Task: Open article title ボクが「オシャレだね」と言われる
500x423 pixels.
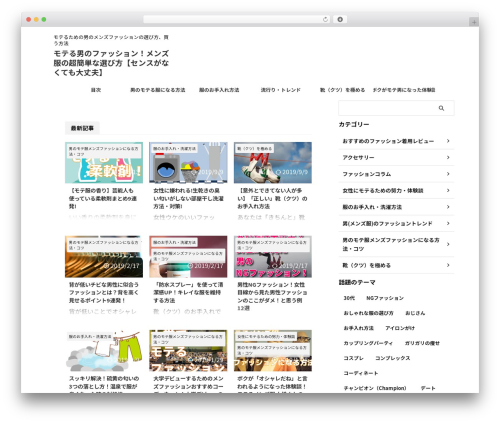Action: 272,384
